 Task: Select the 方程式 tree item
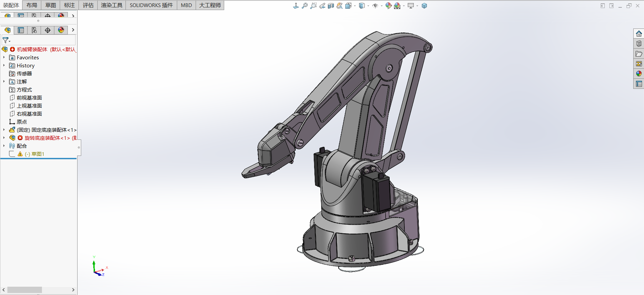pyautogui.click(x=24, y=90)
